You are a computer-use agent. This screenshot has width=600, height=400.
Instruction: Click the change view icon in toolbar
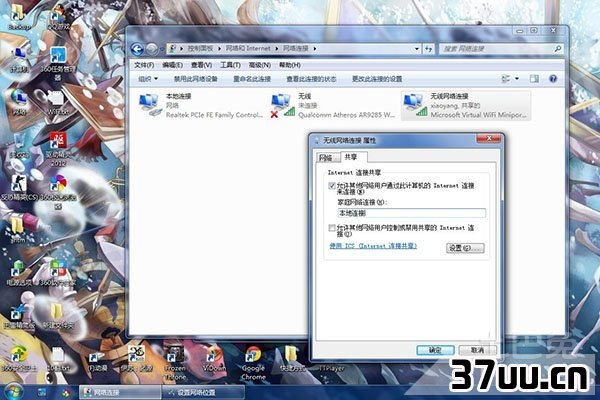(x=506, y=79)
